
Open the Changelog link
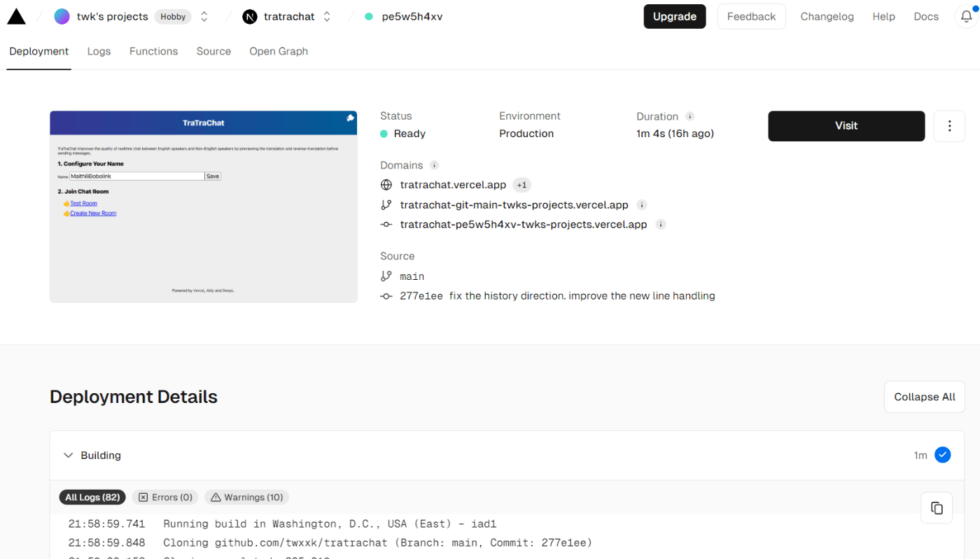tap(827, 17)
